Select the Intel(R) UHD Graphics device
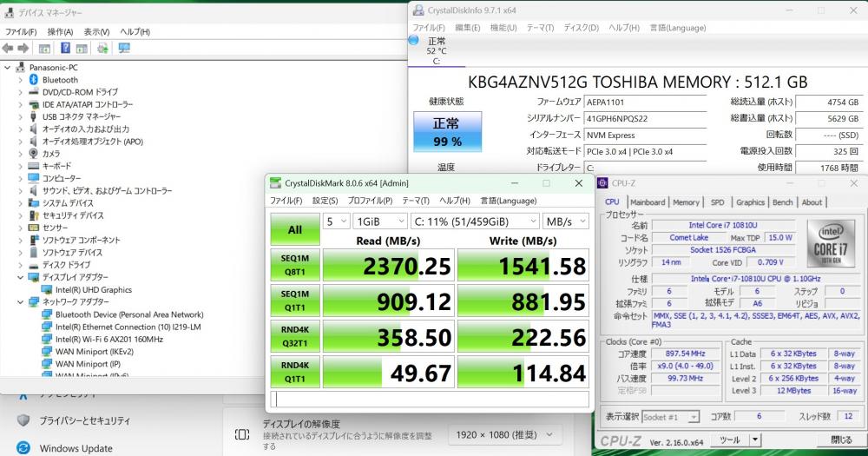 (93, 290)
